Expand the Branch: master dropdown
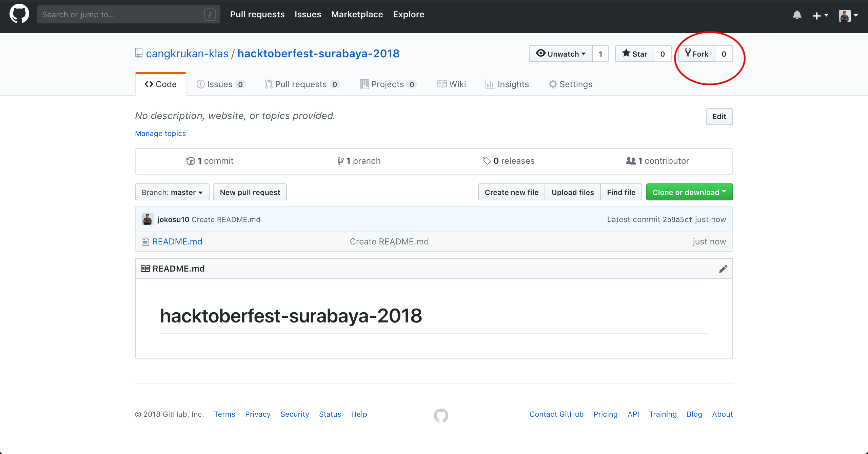Image resolution: width=868 pixels, height=454 pixels. pyautogui.click(x=172, y=192)
